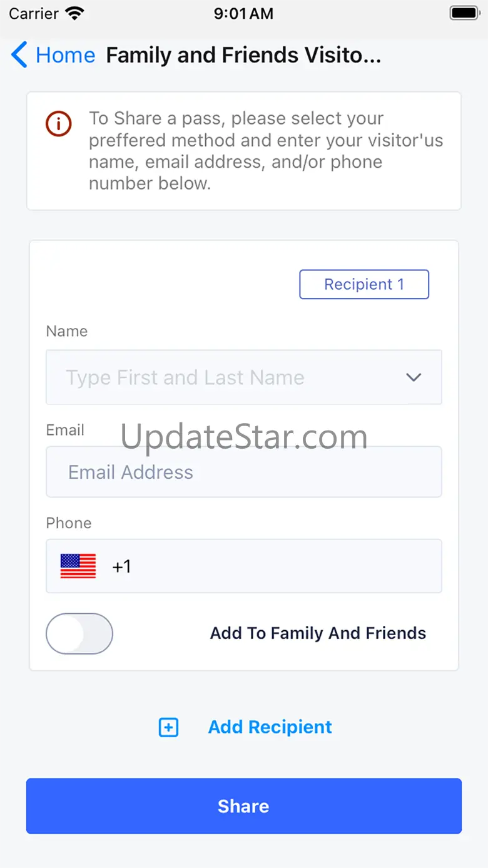Select the US flag country icon
This screenshot has height=868, width=488.
tap(78, 566)
